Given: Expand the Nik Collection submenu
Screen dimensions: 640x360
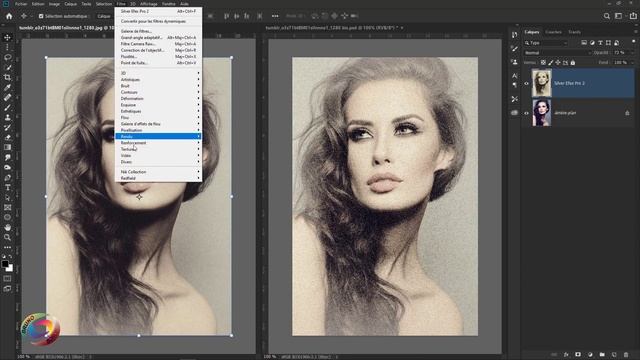Looking at the screenshot, I should (x=158, y=172).
